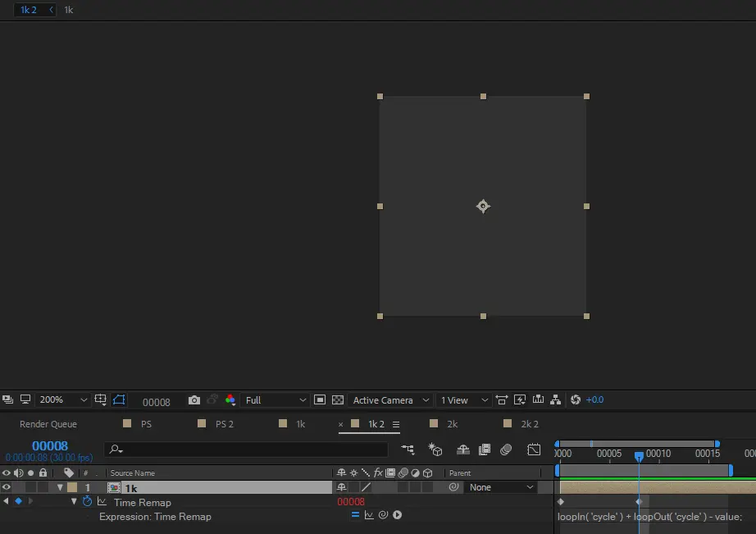Show channel and color management settings
Screen dimensions: 756x534
(230, 400)
